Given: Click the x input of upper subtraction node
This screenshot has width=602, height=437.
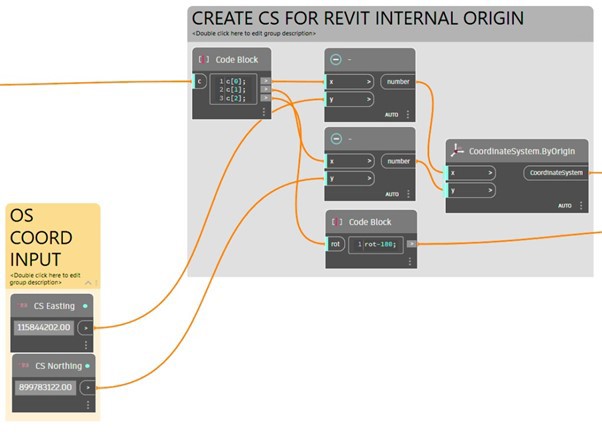Looking at the screenshot, I should pyautogui.click(x=349, y=81).
